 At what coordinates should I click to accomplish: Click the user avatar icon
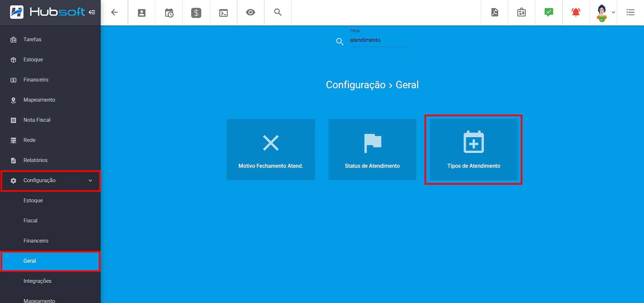[602, 13]
